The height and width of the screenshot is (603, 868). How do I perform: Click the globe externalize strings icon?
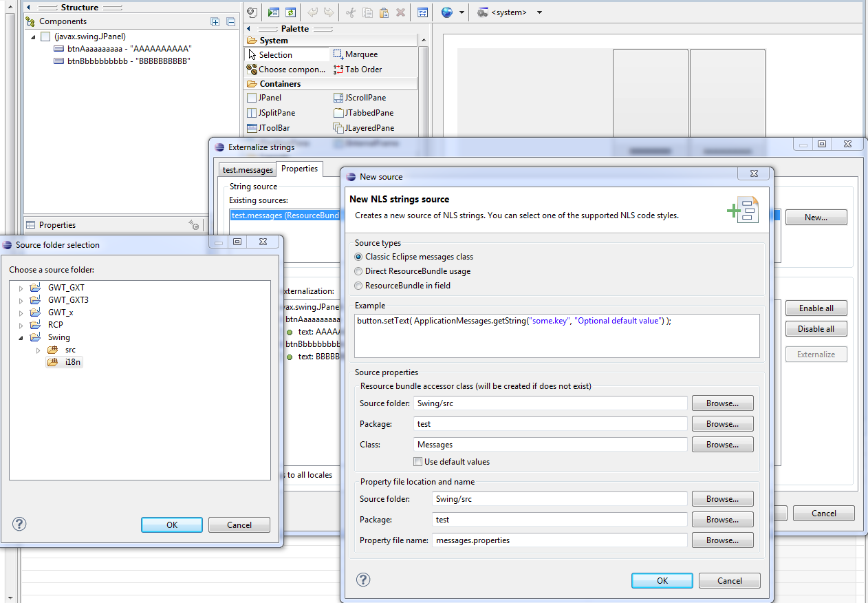click(447, 12)
